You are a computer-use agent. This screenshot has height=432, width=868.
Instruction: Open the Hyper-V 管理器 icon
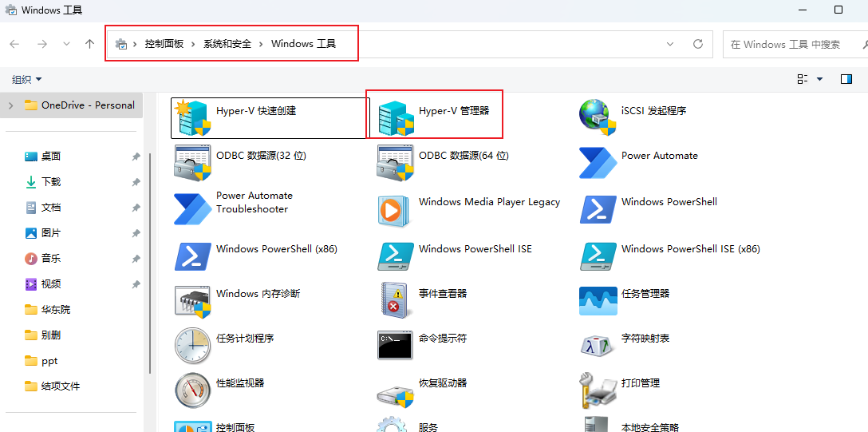click(395, 118)
